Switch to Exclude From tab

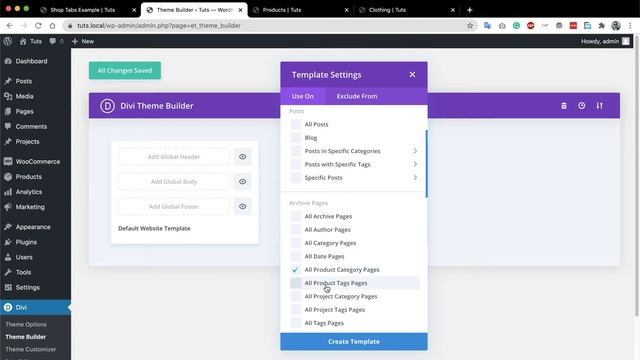[357, 96]
